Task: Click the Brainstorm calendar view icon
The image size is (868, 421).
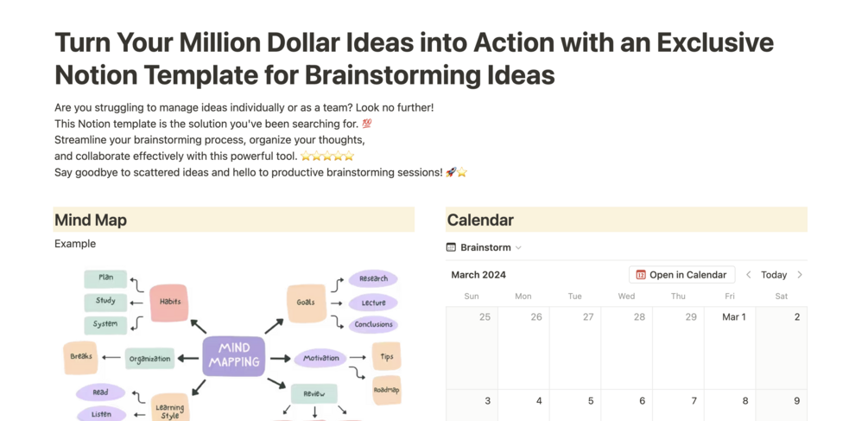Action: (451, 247)
